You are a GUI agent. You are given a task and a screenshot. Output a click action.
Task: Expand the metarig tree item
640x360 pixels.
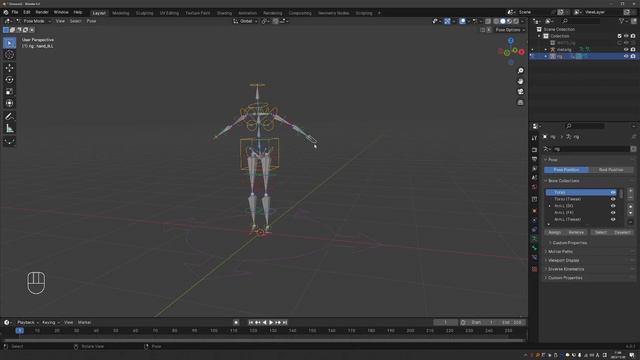pos(546,49)
